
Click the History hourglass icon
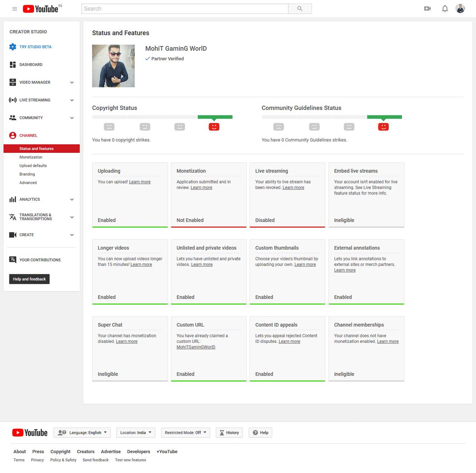point(222,433)
